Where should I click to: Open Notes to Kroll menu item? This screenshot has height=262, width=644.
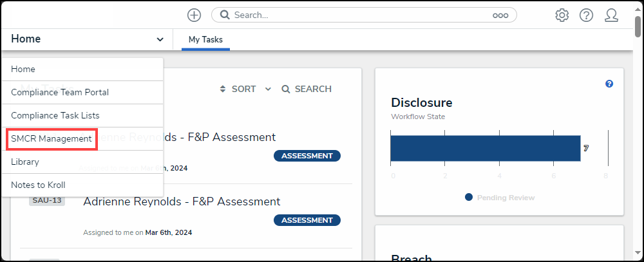[38, 185]
